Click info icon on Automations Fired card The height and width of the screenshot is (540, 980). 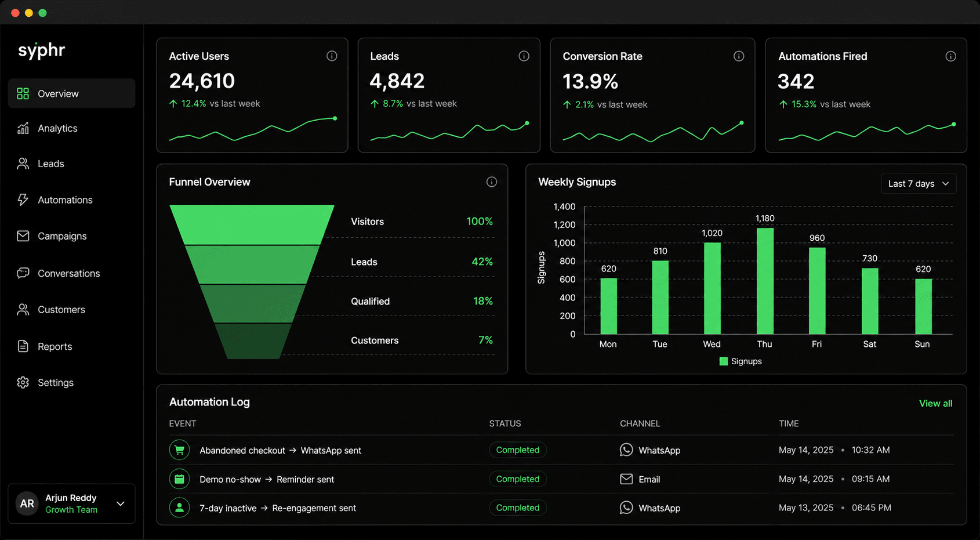(x=951, y=56)
